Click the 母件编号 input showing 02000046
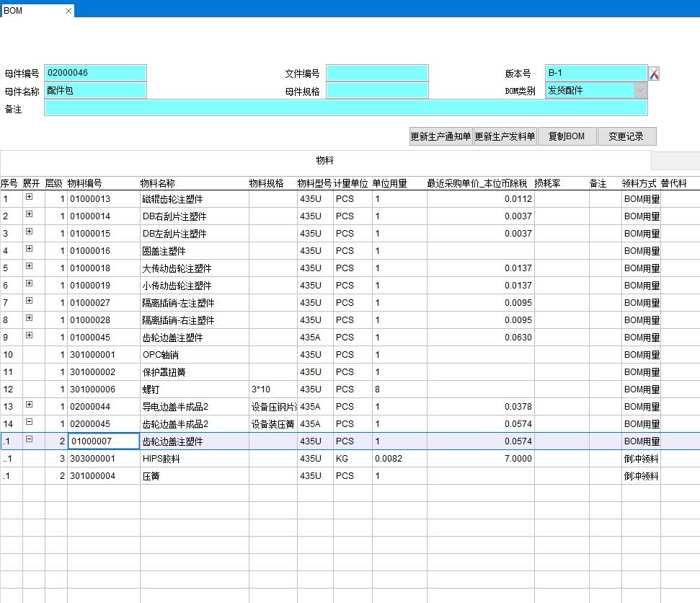 (94, 72)
